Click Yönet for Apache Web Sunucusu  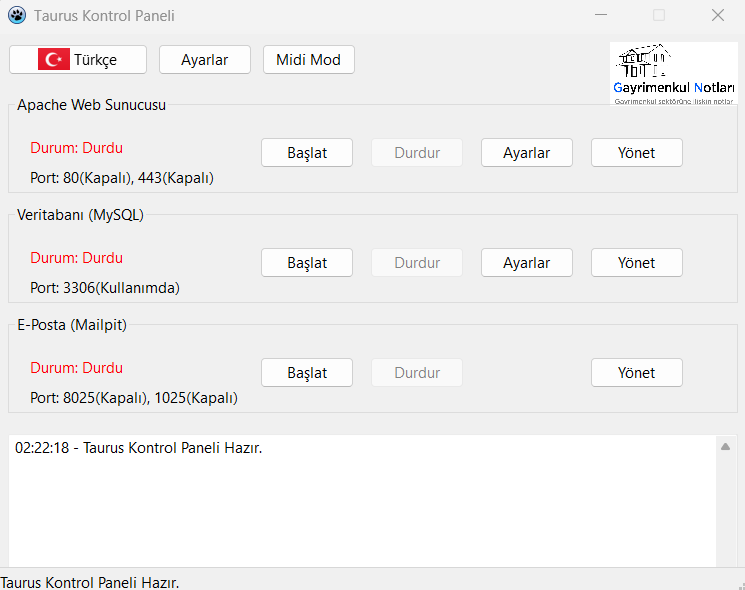point(637,153)
